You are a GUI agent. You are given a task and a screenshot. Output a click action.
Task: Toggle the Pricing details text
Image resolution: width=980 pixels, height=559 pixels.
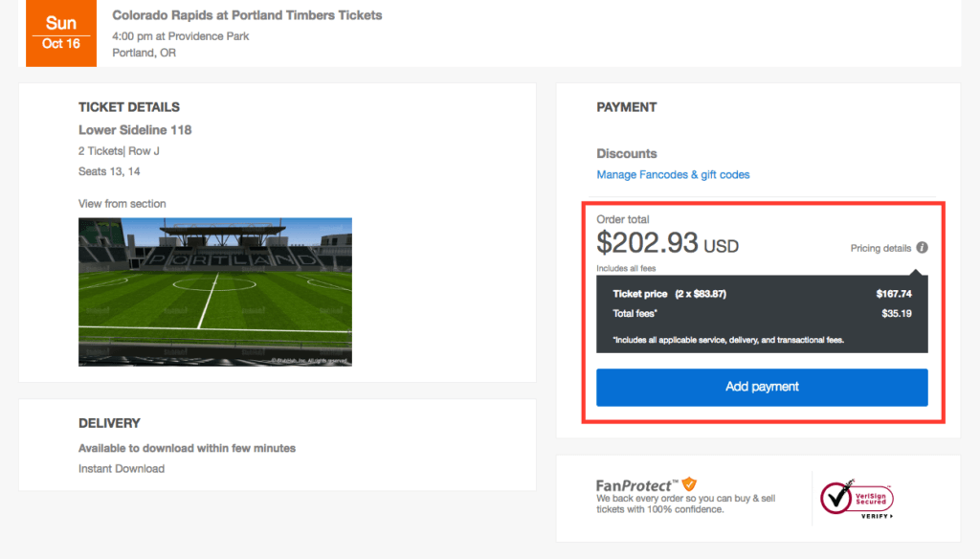click(880, 248)
